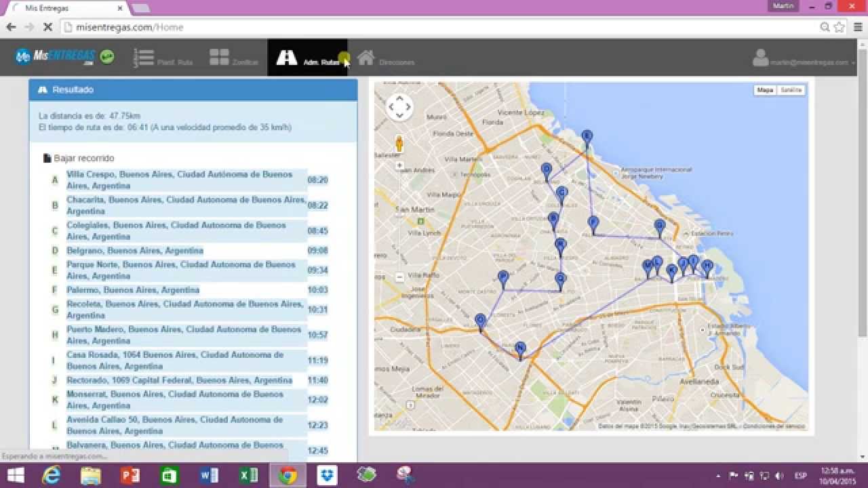The image size is (868, 488).
Task: Click map marker K
Action: tap(671, 272)
